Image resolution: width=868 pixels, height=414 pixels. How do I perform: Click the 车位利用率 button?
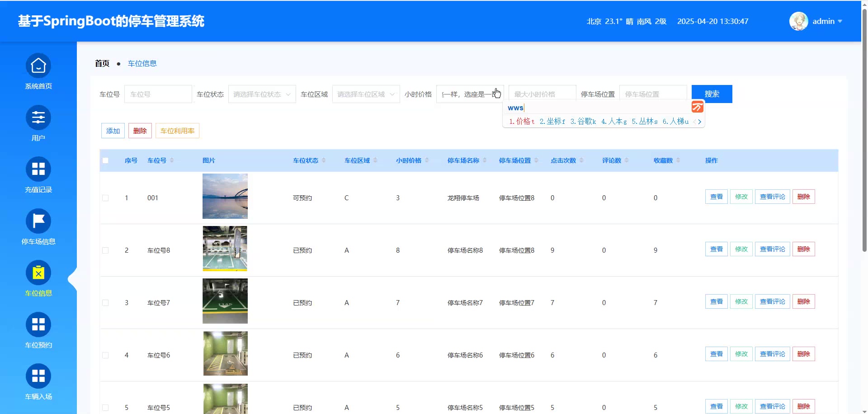tap(177, 131)
